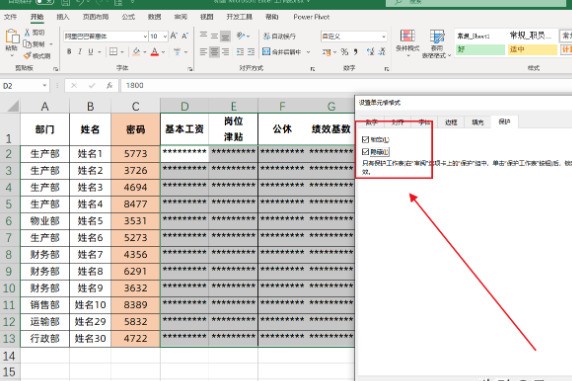The width and height of the screenshot is (572, 381).
Task: Click the Top Align icon
Action: click(x=204, y=36)
